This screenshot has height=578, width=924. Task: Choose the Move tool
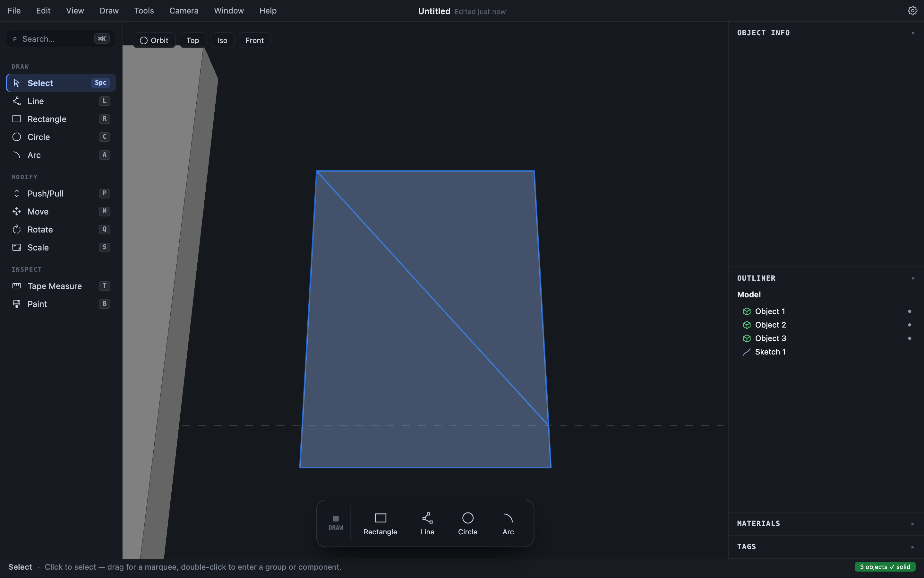point(61,211)
